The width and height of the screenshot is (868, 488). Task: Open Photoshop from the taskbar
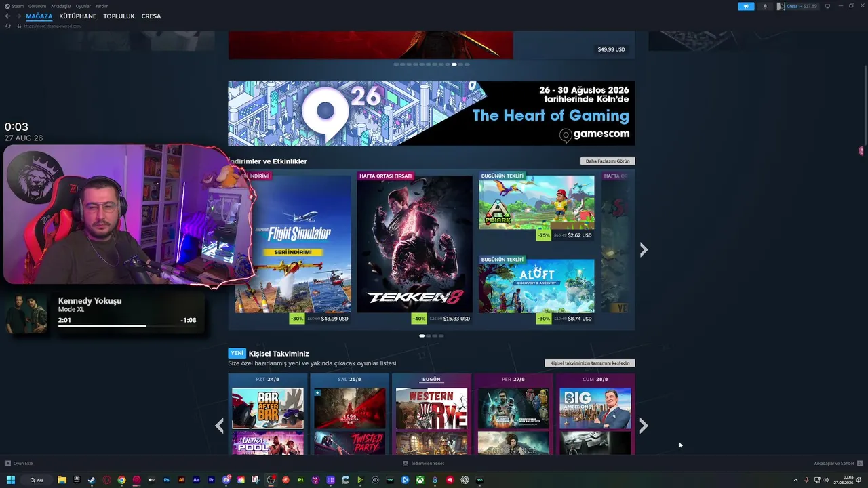(x=166, y=480)
